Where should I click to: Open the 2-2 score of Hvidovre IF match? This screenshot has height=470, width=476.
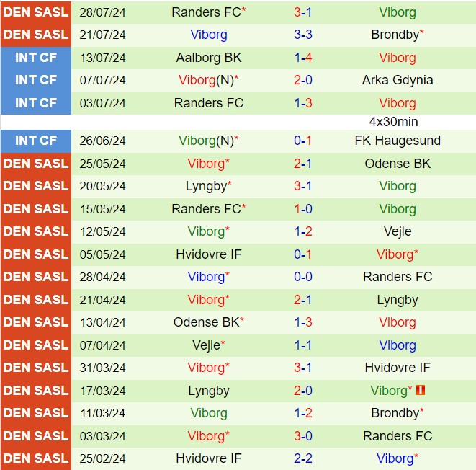coord(302,458)
